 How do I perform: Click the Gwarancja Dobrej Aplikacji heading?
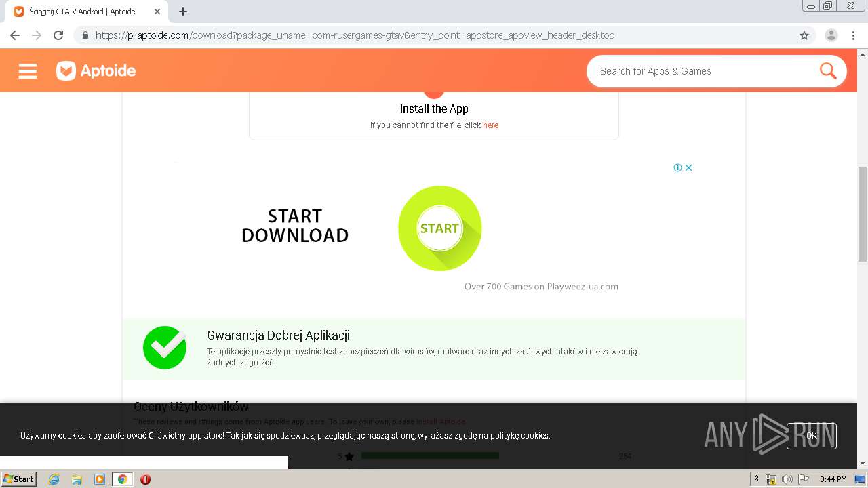click(x=278, y=335)
